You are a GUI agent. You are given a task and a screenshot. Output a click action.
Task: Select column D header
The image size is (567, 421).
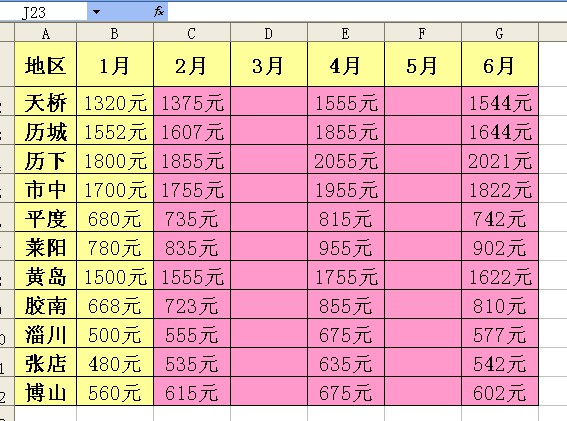click(x=269, y=33)
